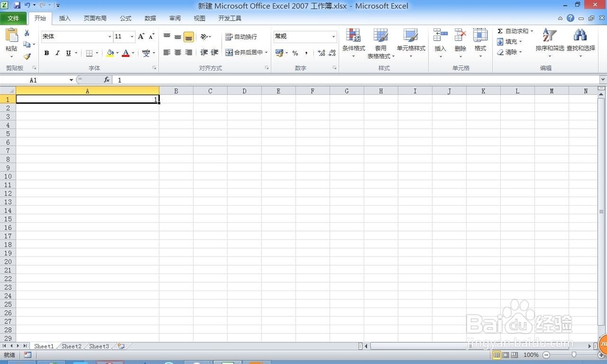The height and width of the screenshot is (364, 607).
Task: Apply comma style number format
Action: tap(306, 53)
